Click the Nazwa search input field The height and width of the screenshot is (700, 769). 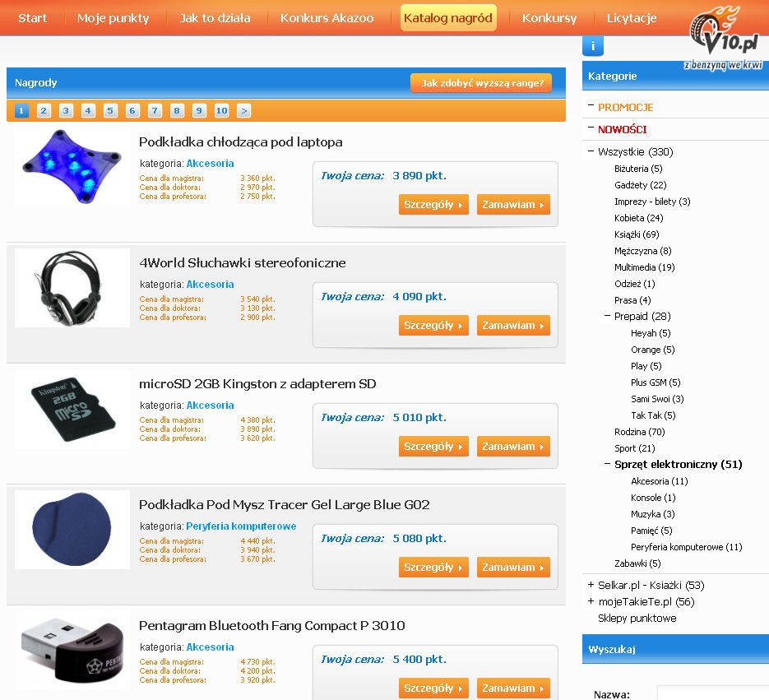[x=712, y=693]
